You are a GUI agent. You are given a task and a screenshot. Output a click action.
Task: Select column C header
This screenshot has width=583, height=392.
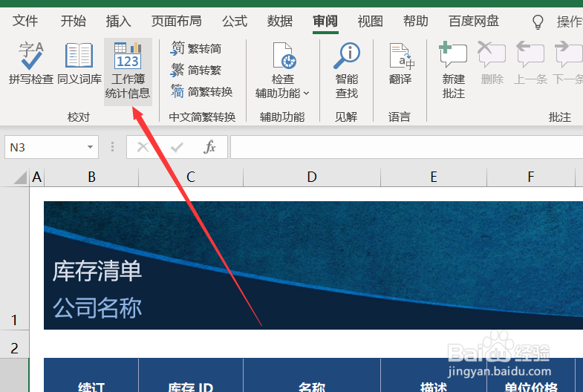pos(191,177)
